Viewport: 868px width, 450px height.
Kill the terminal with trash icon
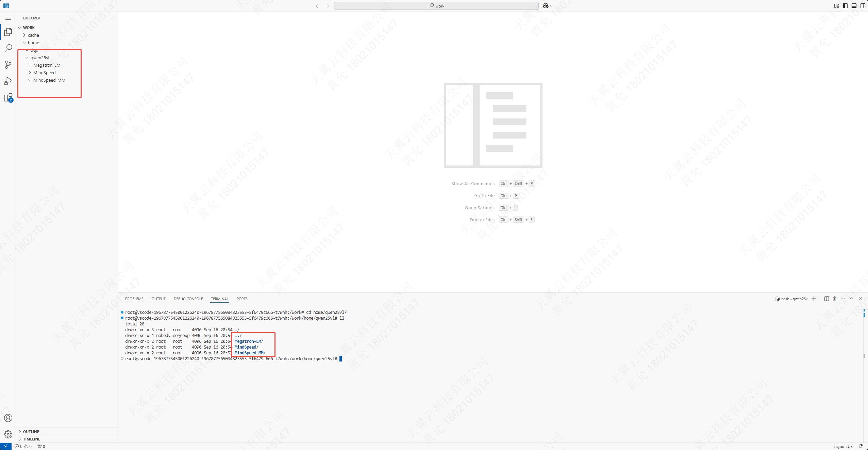834,299
